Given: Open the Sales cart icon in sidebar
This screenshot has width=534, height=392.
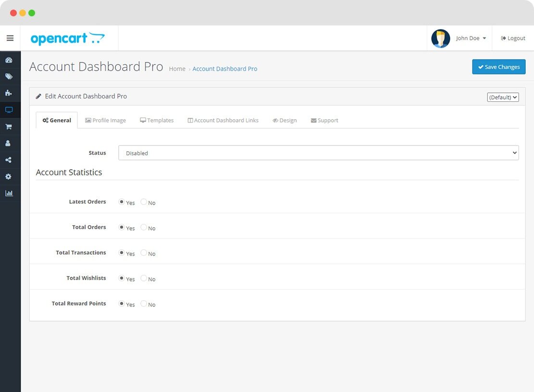Looking at the screenshot, I should [x=9, y=127].
